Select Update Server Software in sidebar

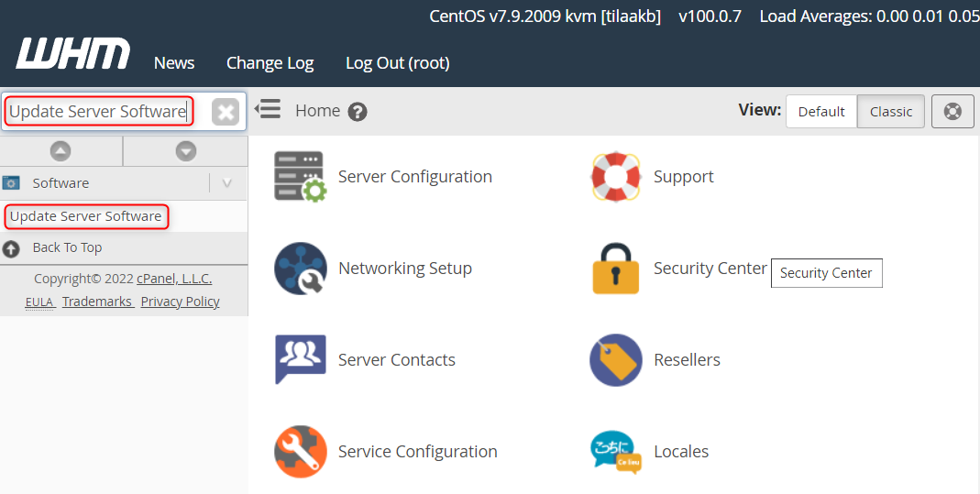point(85,216)
